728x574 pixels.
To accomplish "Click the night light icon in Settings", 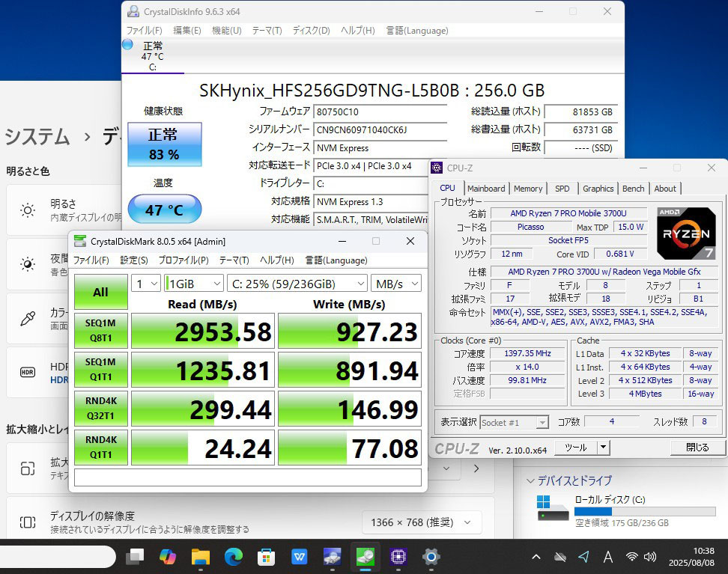I will click(x=28, y=264).
